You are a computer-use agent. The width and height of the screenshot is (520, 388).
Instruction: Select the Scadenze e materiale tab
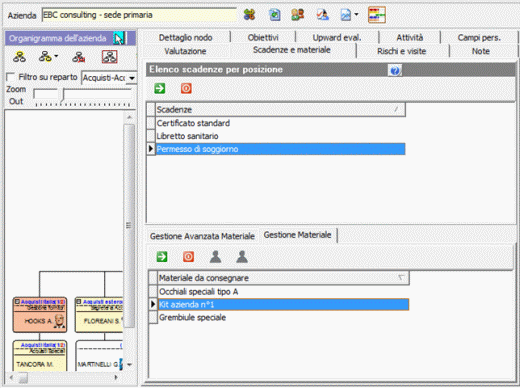pyautogui.click(x=292, y=50)
